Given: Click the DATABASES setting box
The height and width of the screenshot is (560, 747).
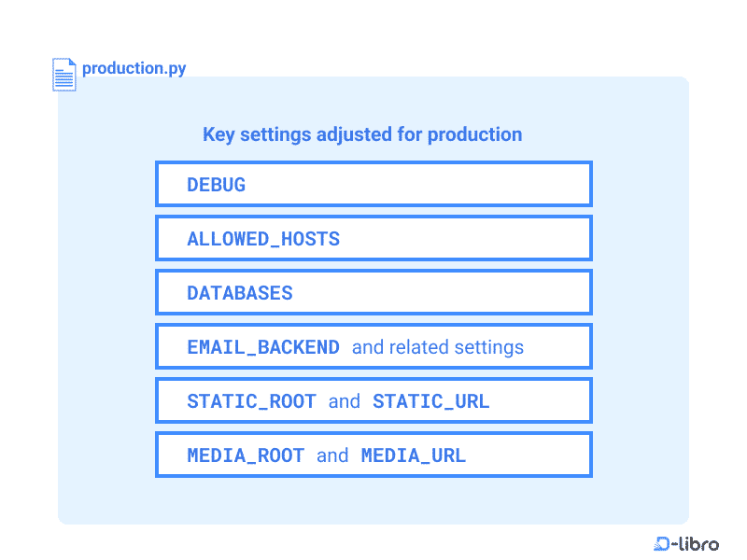Looking at the screenshot, I should (373, 292).
